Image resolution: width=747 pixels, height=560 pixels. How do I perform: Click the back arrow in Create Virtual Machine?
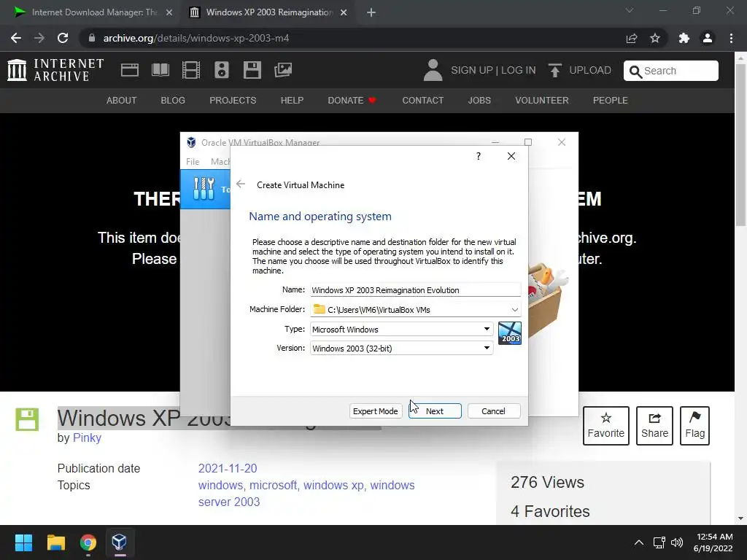coord(241,184)
